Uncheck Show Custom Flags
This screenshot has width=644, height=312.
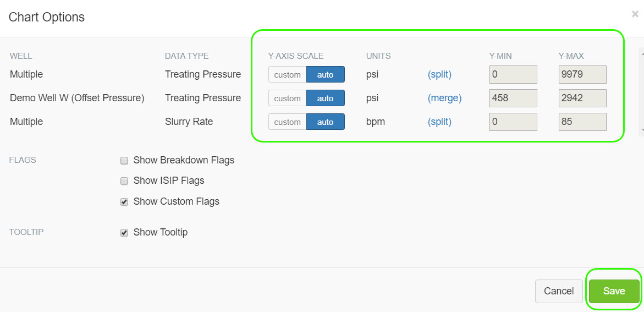tap(124, 202)
